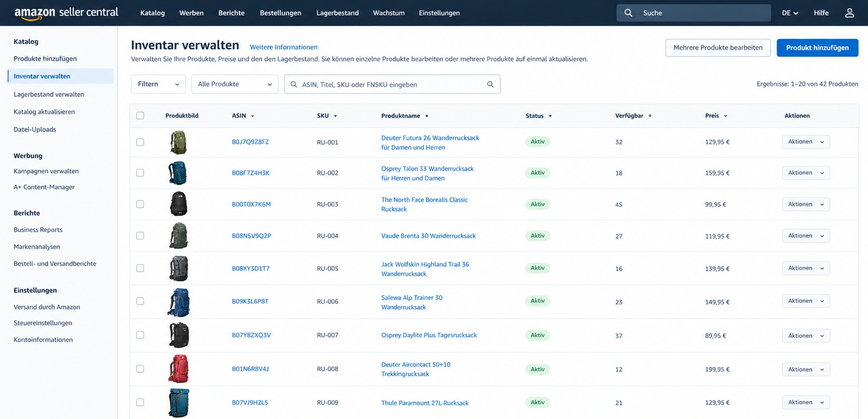The image size is (868, 419).
Task: Open the Alle Produkte dropdown
Action: 235,84
